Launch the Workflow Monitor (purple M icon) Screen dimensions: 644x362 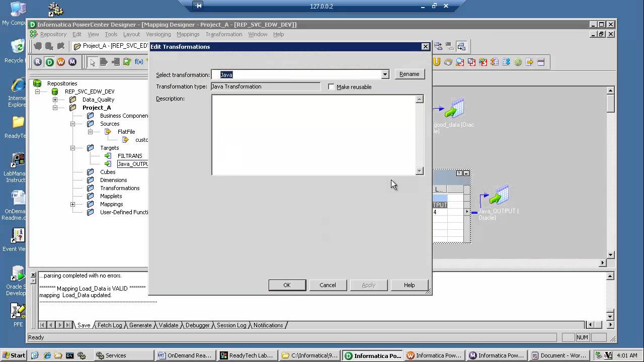click(72, 62)
